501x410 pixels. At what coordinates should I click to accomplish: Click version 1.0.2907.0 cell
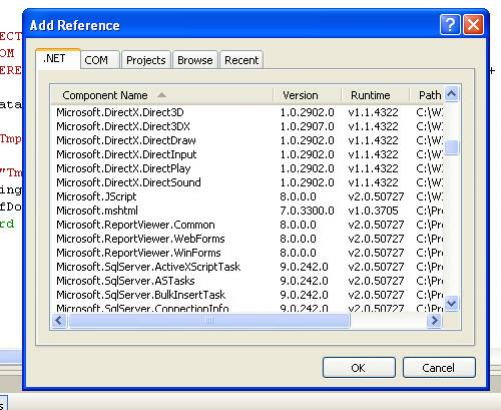pos(307,126)
